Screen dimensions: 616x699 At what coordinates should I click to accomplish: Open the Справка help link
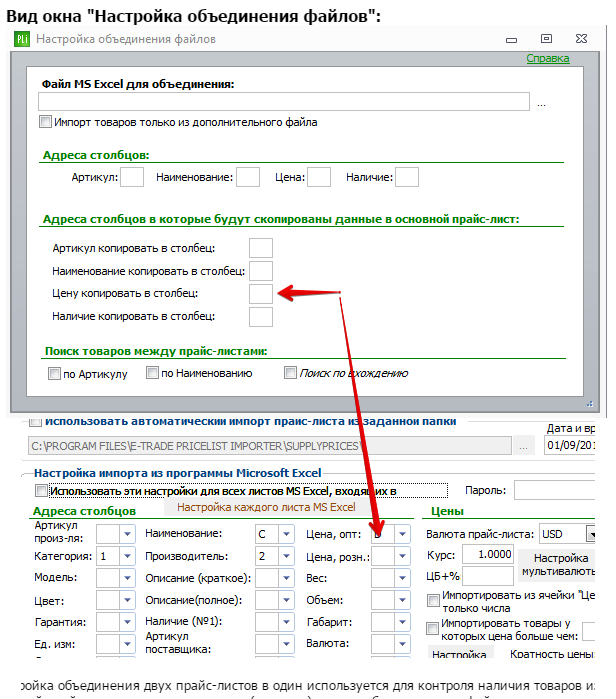coord(547,58)
